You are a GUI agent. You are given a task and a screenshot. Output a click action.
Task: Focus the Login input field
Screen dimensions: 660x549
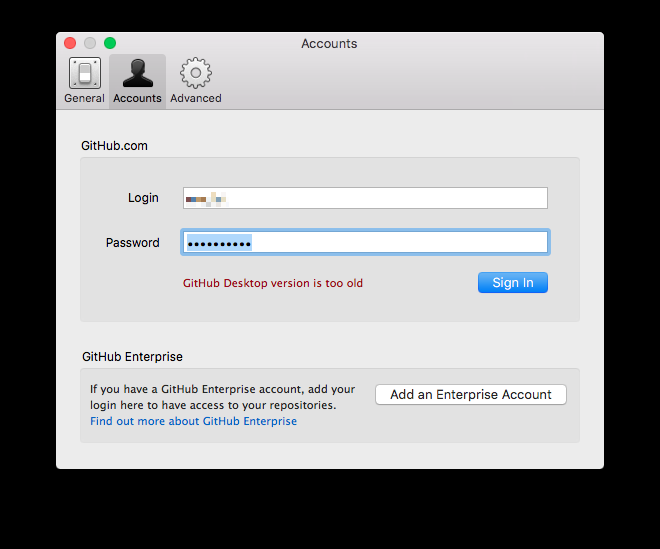[x=365, y=198]
